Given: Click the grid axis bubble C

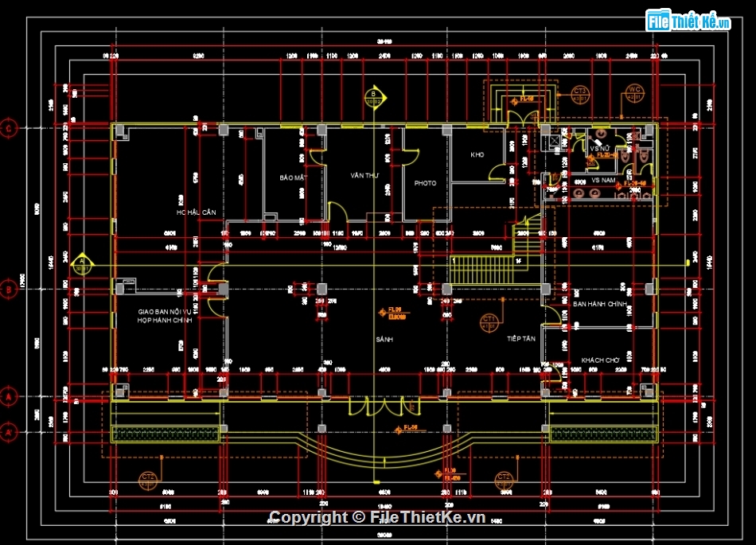Looking at the screenshot, I should point(9,128).
